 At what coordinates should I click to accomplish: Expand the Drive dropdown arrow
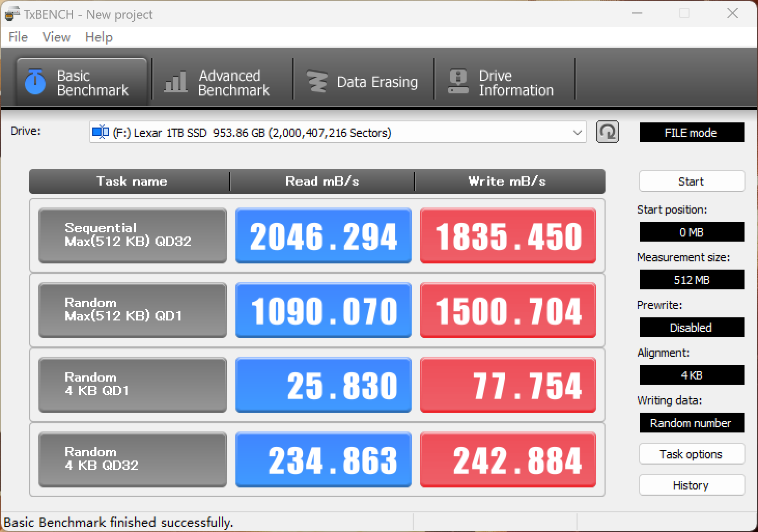(577, 133)
